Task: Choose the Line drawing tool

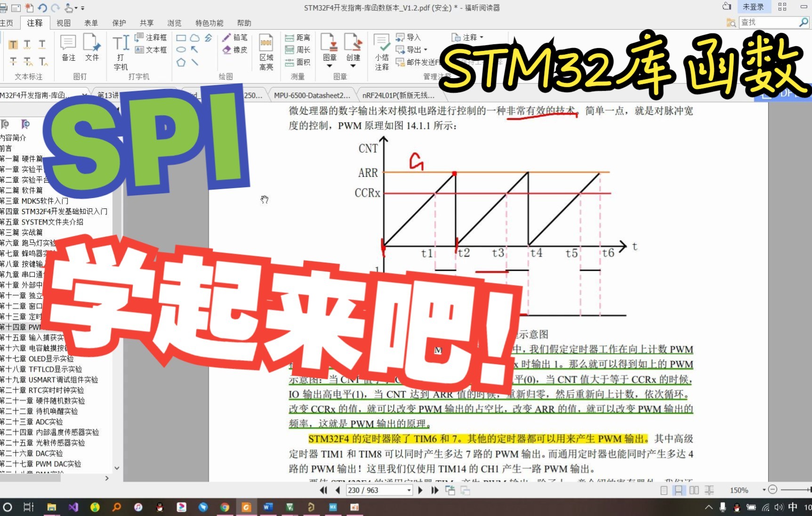Action: coord(194,62)
